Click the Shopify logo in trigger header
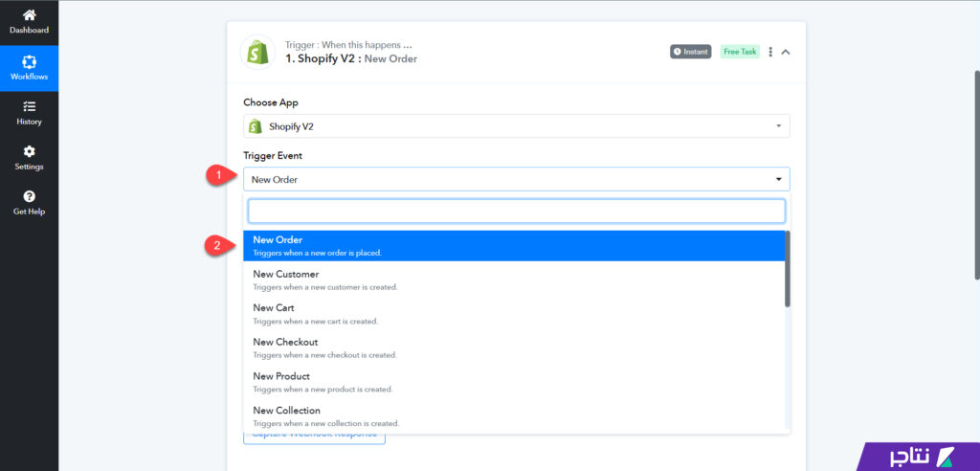 [x=258, y=52]
